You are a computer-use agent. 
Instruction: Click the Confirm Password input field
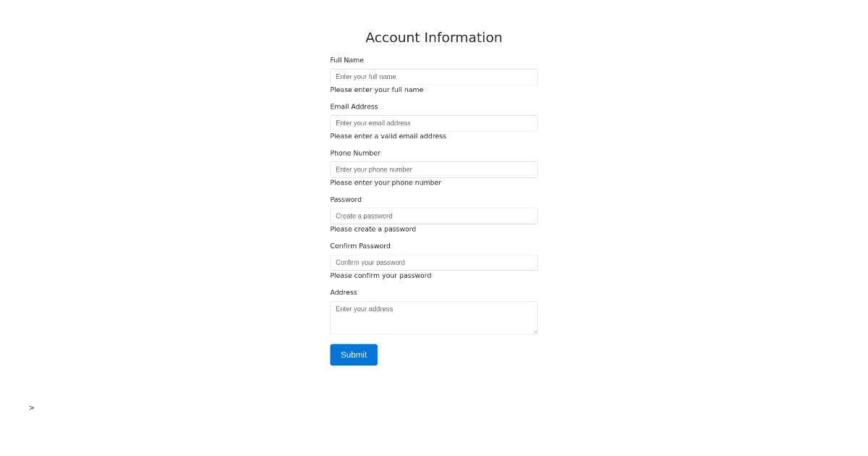tap(434, 262)
